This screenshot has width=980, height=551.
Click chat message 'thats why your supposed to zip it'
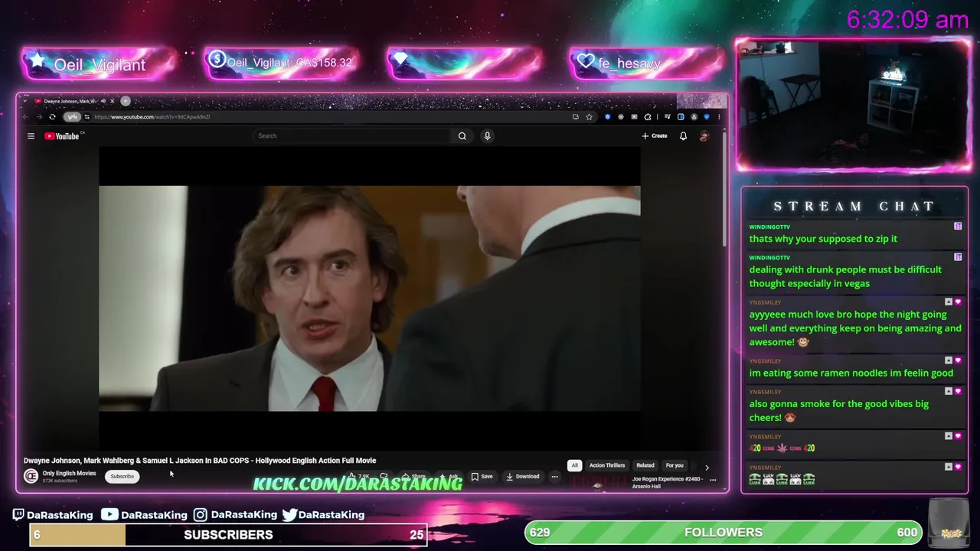pos(823,239)
